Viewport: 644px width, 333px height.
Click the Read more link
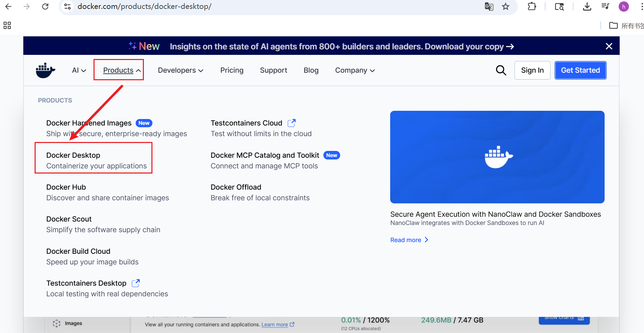tap(409, 240)
